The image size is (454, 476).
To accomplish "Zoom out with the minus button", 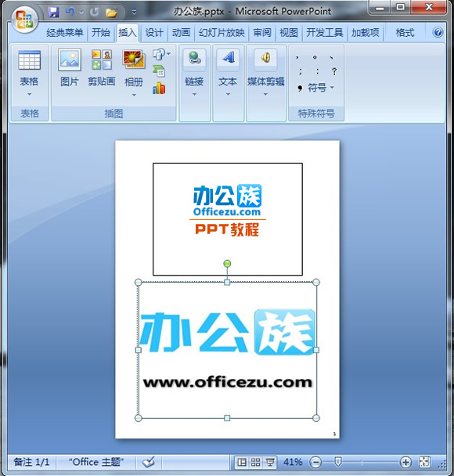I will point(315,462).
